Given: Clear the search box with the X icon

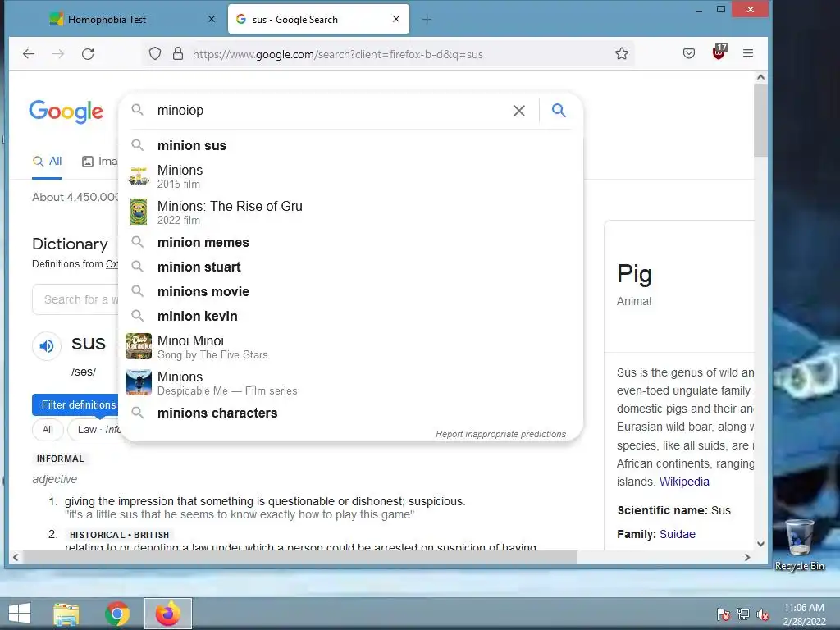Looking at the screenshot, I should (519, 111).
